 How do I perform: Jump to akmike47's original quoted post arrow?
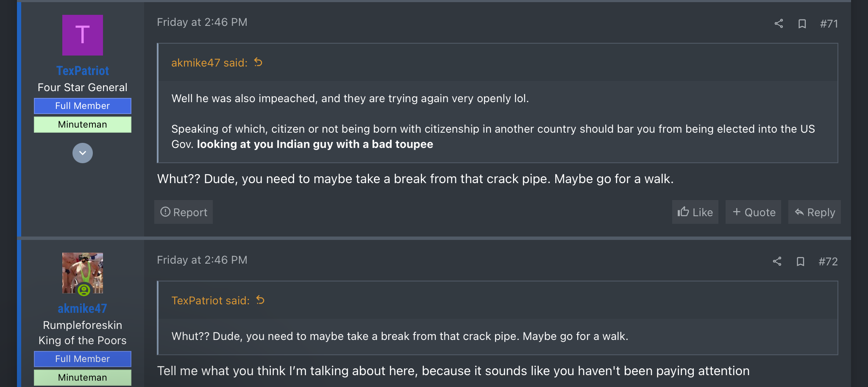tap(258, 63)
